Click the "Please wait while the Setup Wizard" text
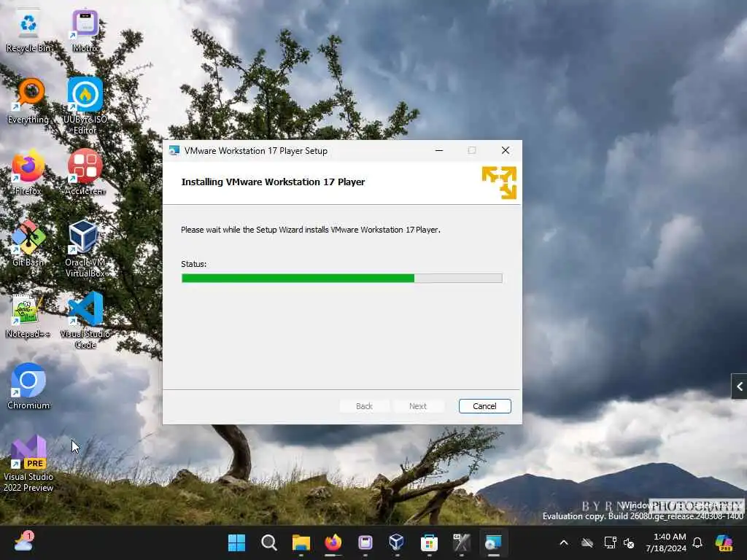Viewport: 747px width, 560px height. coord(311,230)
